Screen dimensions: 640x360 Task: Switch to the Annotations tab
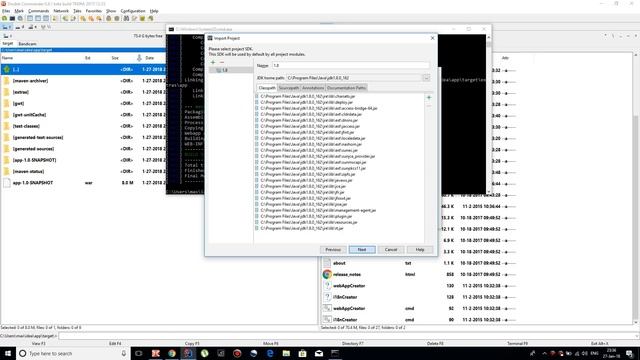click(x=313, y=88)
